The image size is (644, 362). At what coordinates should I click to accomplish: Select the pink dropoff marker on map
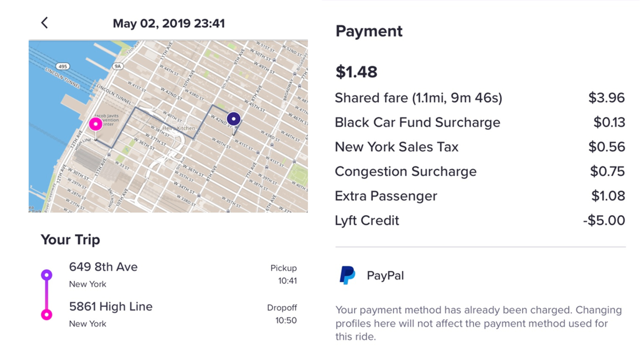tap(97, 123)
